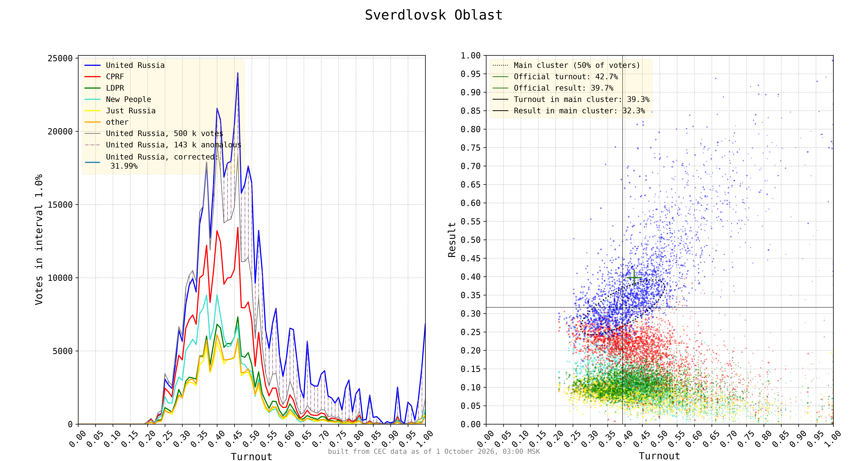Screen dimensions: 868x461
Task: Click the 'Result' y-axis label
Action: click(x=452, y=240)
